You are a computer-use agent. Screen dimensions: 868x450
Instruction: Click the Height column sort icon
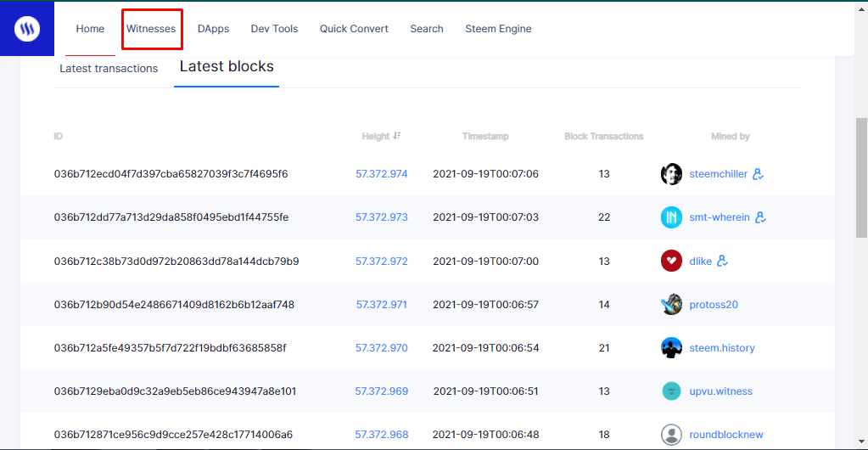(x=397, y=136)
